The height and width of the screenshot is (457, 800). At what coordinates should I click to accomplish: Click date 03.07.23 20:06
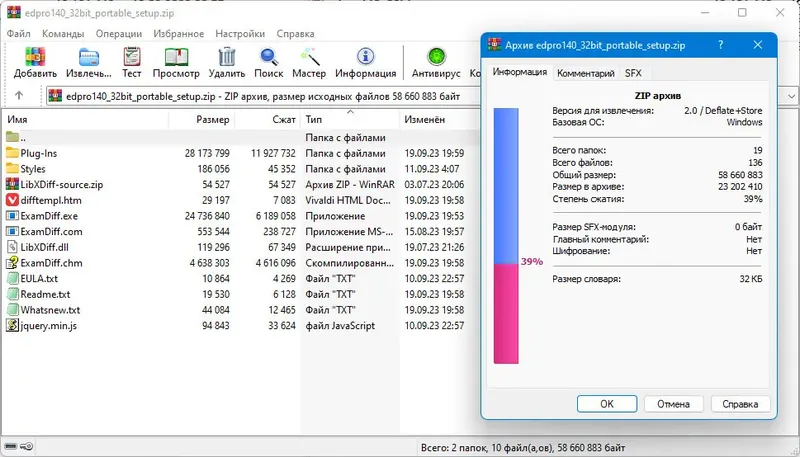tap(434, 184)
